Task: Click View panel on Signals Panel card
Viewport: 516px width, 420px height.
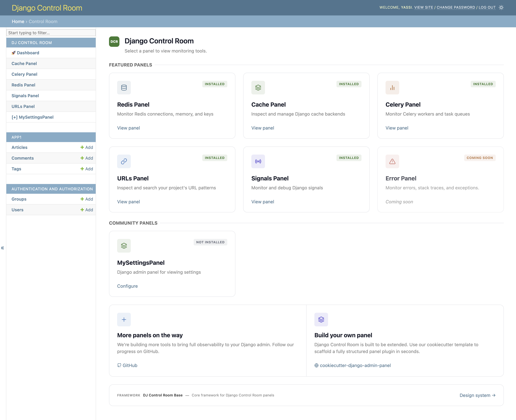Action: coord(263,202)
